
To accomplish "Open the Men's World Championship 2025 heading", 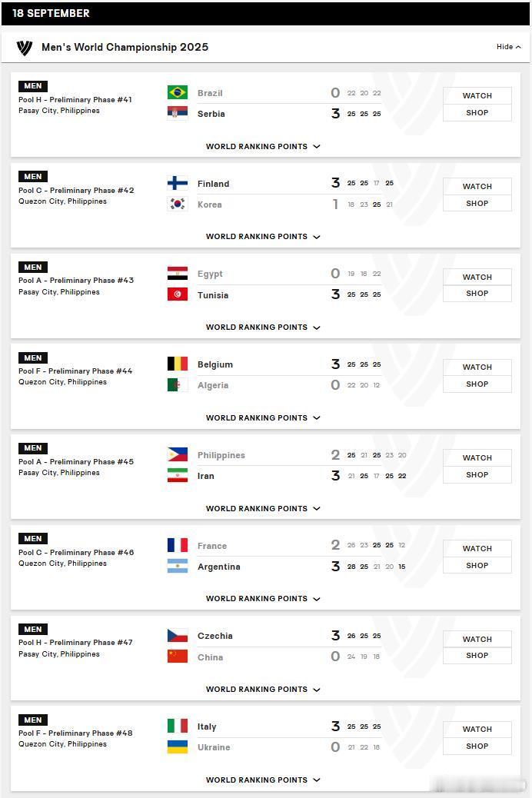I will click(x=125, y=48).
